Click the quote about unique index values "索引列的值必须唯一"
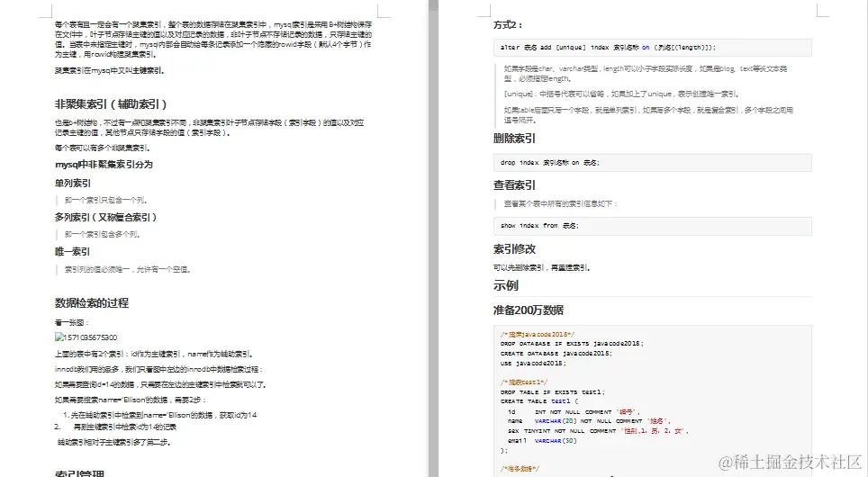The height and width of the screenshot is (477, 868). pyautogui.click(x=128, y=269)
